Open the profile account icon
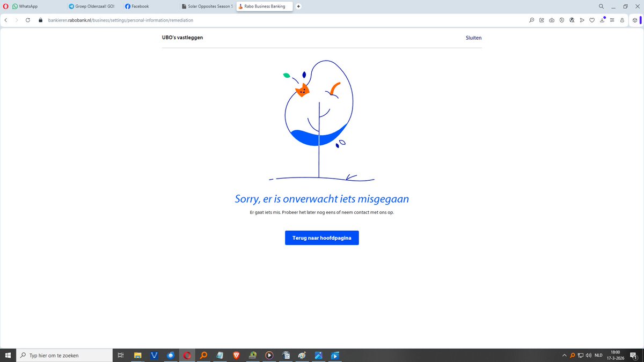Image resolution: width=644 pixels, height=362 pixels. click(x=622, y=20)
